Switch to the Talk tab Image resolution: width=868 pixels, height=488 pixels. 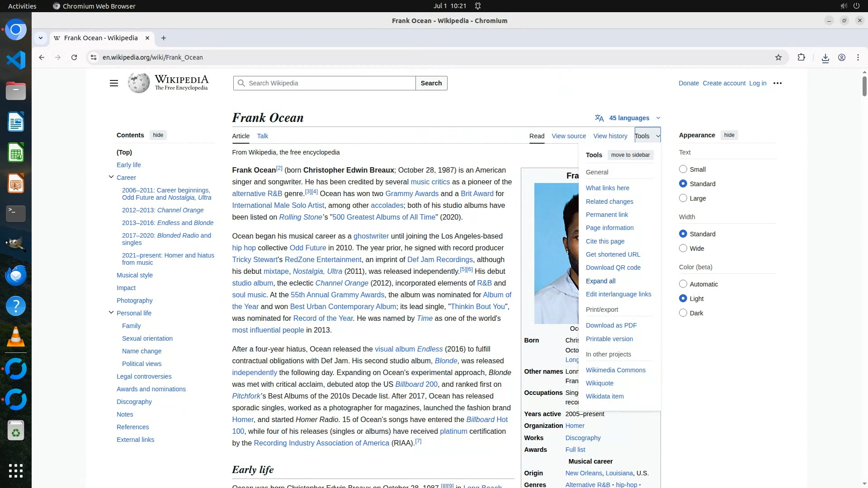pyautogui.click(x=262, y=136)
